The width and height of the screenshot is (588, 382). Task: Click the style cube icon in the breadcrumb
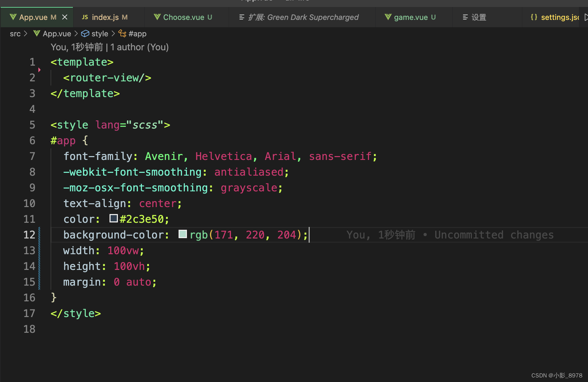85,34
